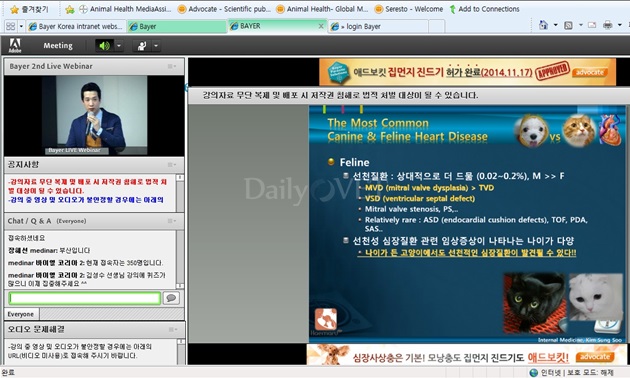The height and width of the screenshot is (378, 630).
Task: Click the Adobe logo icon
Action: (15, 45)
